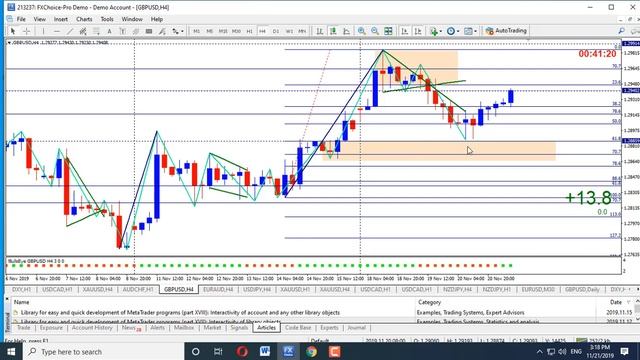Pick the horizontal line drawing tool
The width and height of the screenshot is (640, 360).
pos(56,31)
